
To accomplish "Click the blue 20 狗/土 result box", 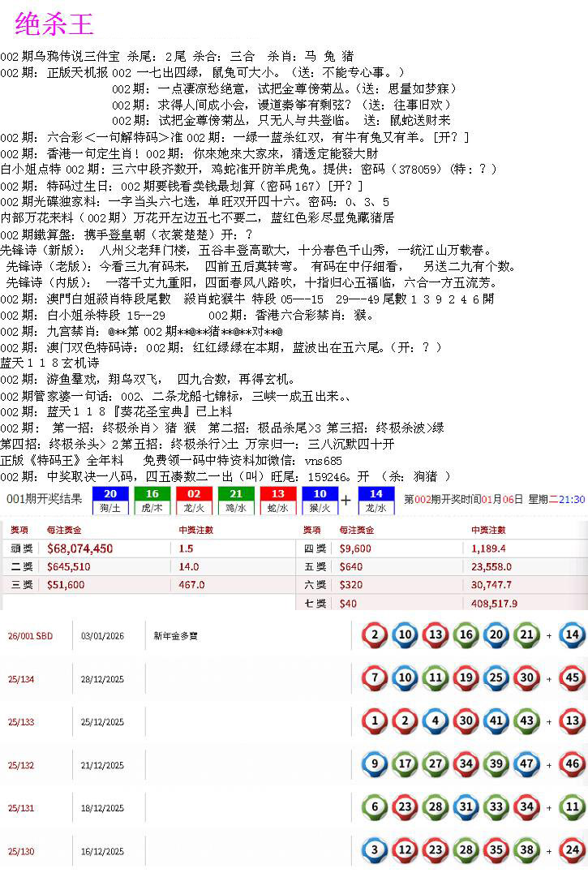I will point(110,501).
